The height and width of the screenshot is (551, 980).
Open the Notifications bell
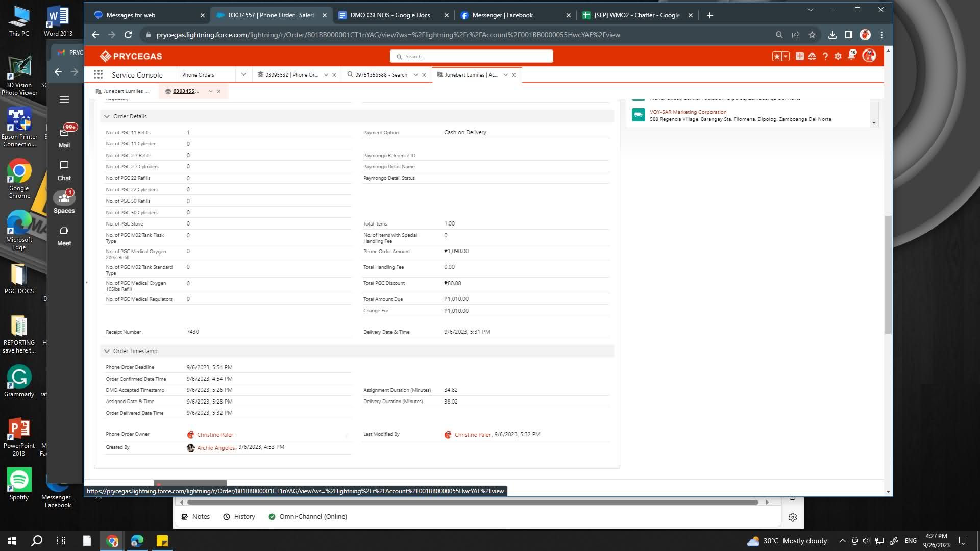851,55
